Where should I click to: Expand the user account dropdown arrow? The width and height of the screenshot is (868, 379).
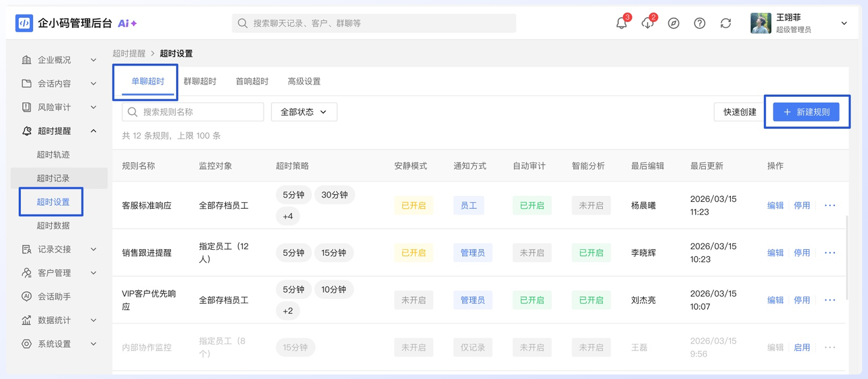tap(844, 23)
